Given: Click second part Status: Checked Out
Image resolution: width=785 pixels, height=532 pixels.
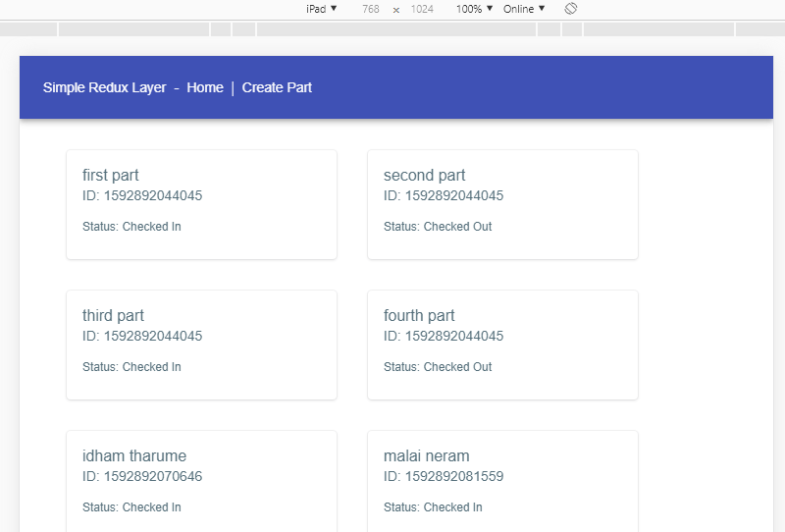Looking at the screenshot, I should 438,227.
